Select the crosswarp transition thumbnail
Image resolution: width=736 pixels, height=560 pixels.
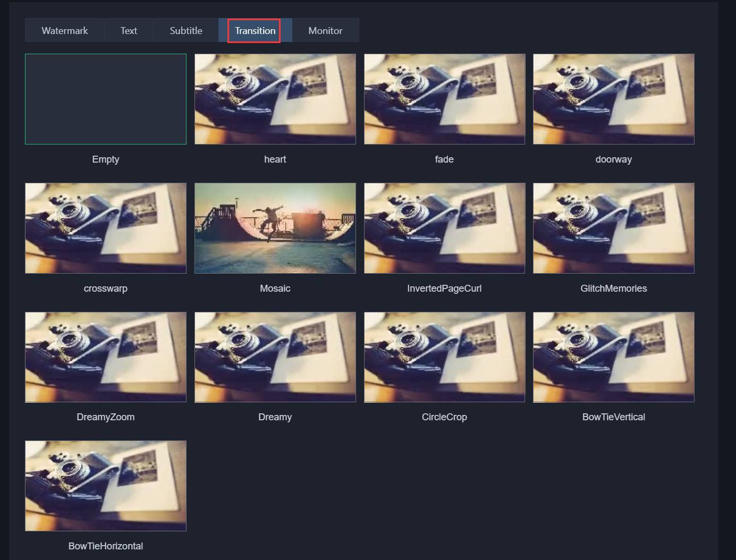tap(106, 228)
